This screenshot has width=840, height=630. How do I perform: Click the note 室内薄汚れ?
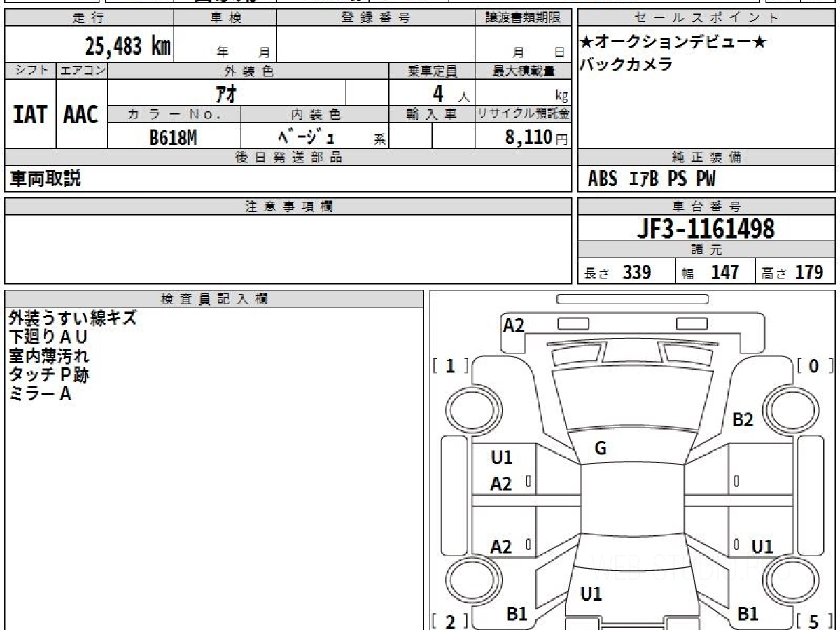(48, 356)
